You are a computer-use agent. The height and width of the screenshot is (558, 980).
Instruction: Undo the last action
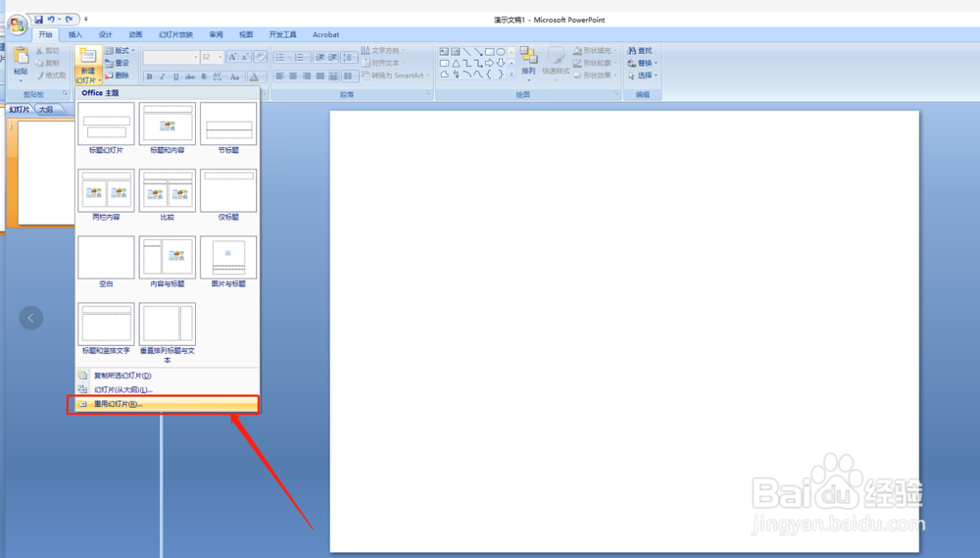51,20
